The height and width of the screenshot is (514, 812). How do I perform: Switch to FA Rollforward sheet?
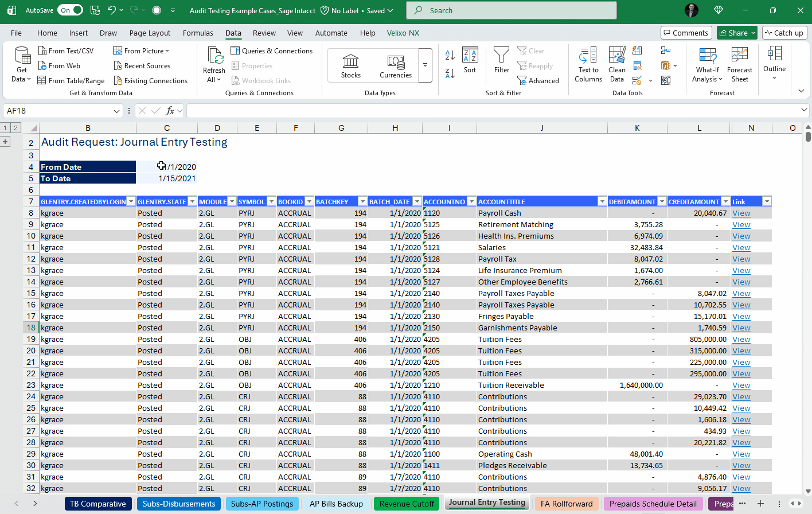(567, 504)
